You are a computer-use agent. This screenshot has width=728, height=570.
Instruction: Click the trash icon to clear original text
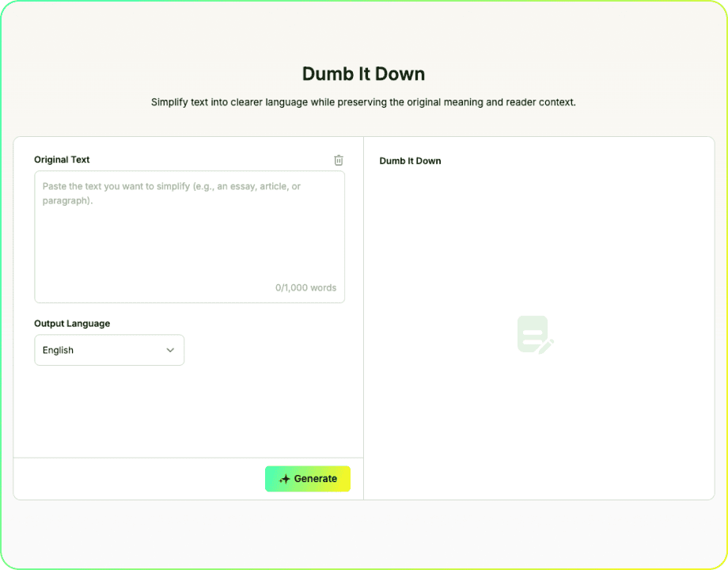tap(339, 160)
